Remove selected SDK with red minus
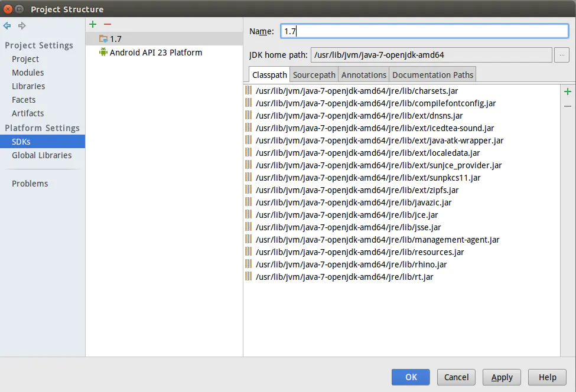576x392 pixels. pos(108,24)
